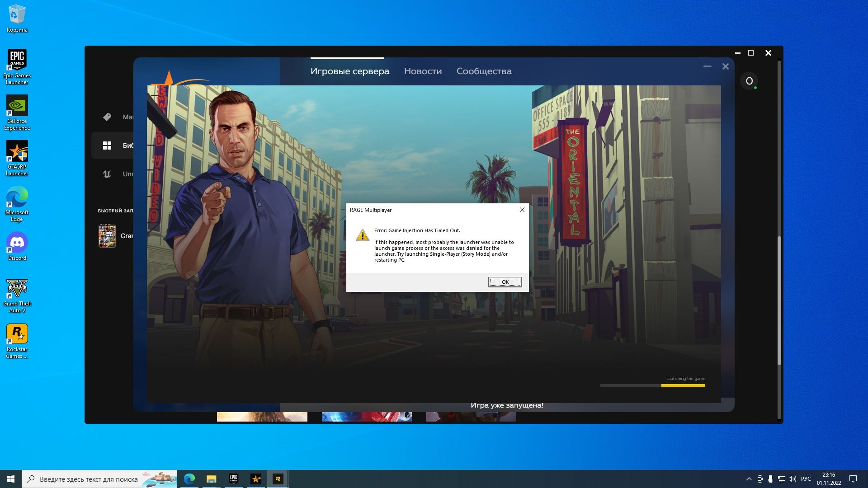Screen dimensions: 868x488
Task: Open GTA5RP Launcher desktop shortcut
Action: point(17,159)
